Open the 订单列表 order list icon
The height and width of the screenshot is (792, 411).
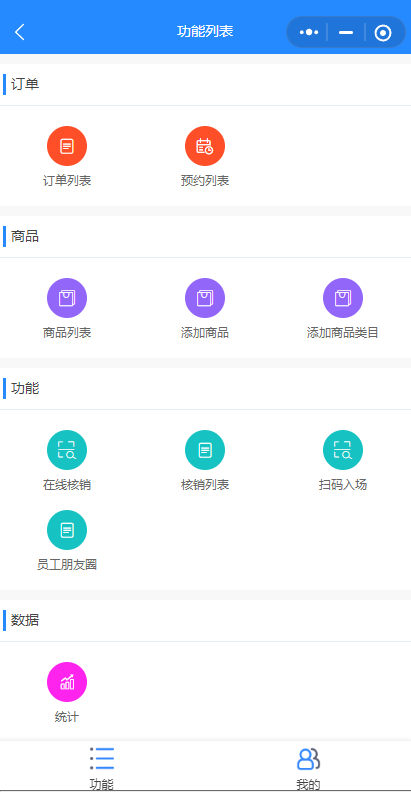click(x=67, y=146)
